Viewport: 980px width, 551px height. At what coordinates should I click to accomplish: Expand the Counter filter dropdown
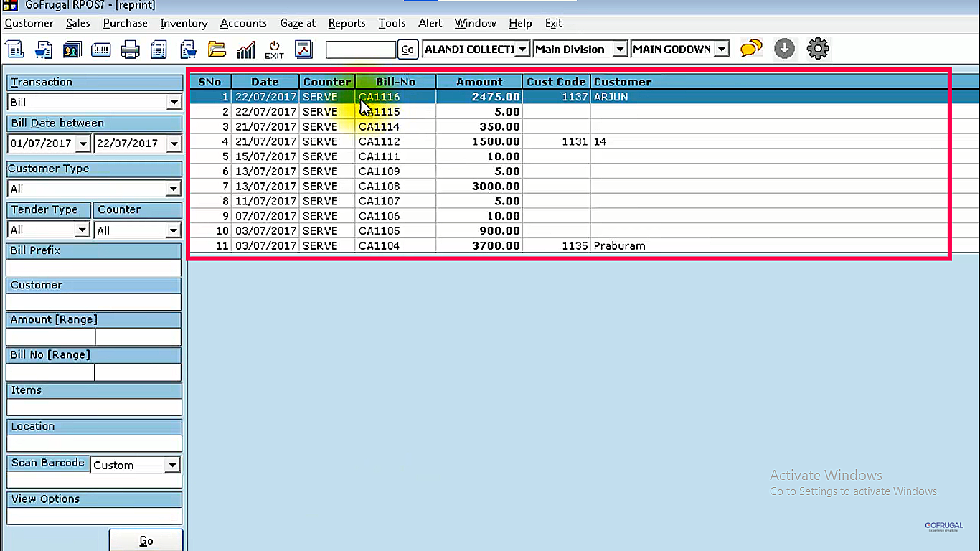[173, 230]
